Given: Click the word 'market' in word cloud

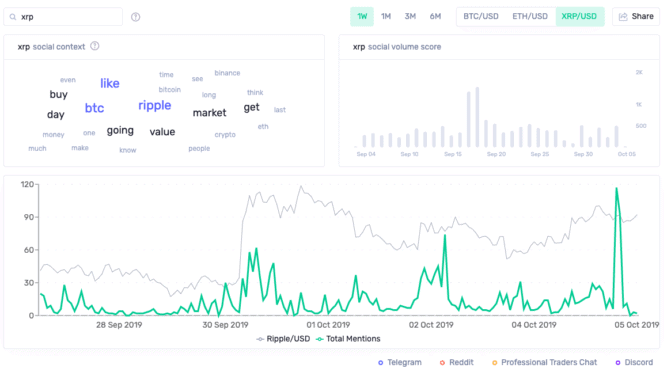Looking at the screenshot, I should point(209,113).
